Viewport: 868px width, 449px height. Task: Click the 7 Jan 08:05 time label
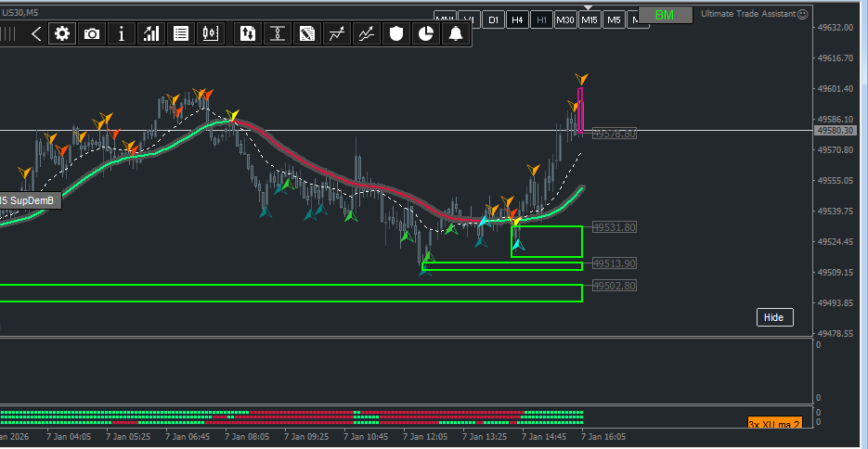pyautogui.click(x=247, y=437)
